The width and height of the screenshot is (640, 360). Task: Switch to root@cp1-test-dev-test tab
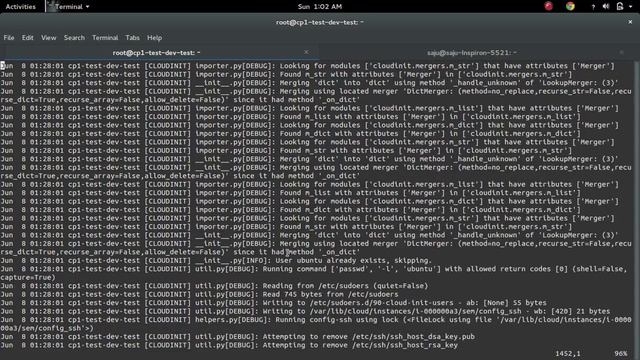(x=156, y=53)
